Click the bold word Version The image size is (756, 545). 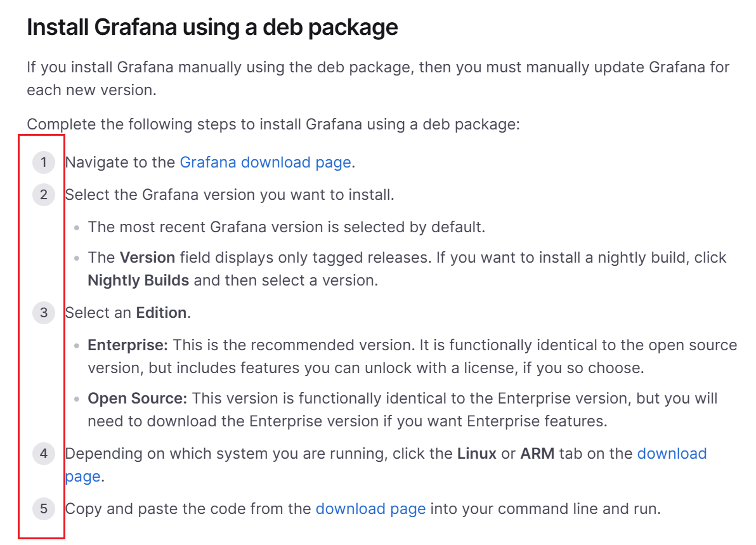(147, 258)
